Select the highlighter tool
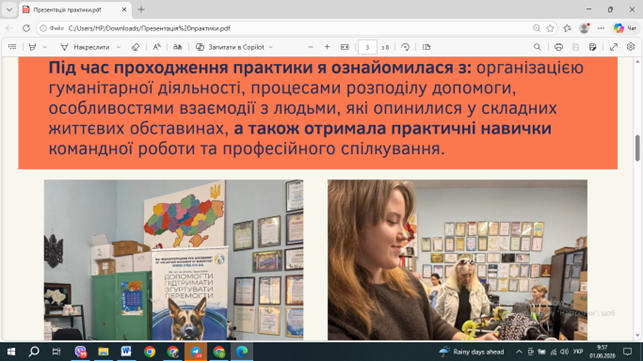This screenshot has width=643, height=361. click(32, 47)
